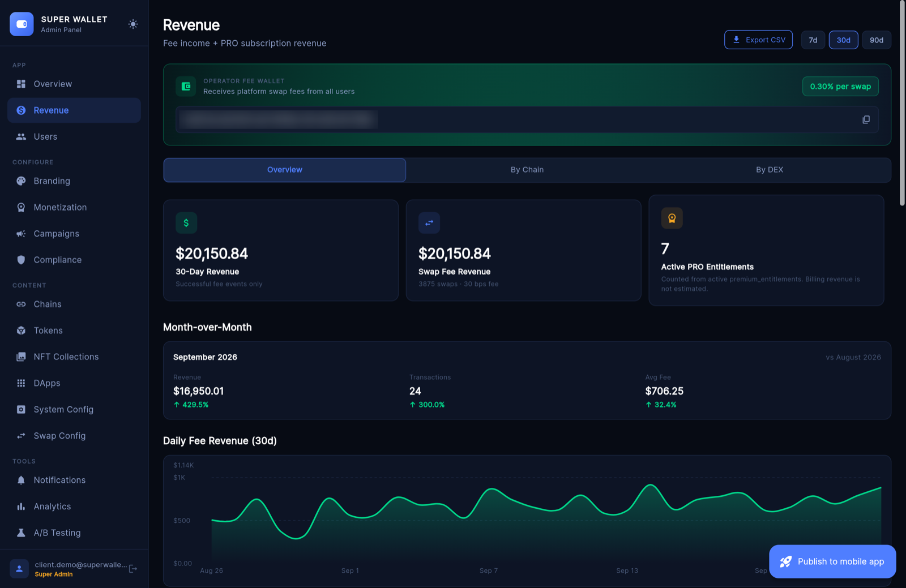
Task: Click the September 2026 revenue $16,950.01
Action: [199, 391]
